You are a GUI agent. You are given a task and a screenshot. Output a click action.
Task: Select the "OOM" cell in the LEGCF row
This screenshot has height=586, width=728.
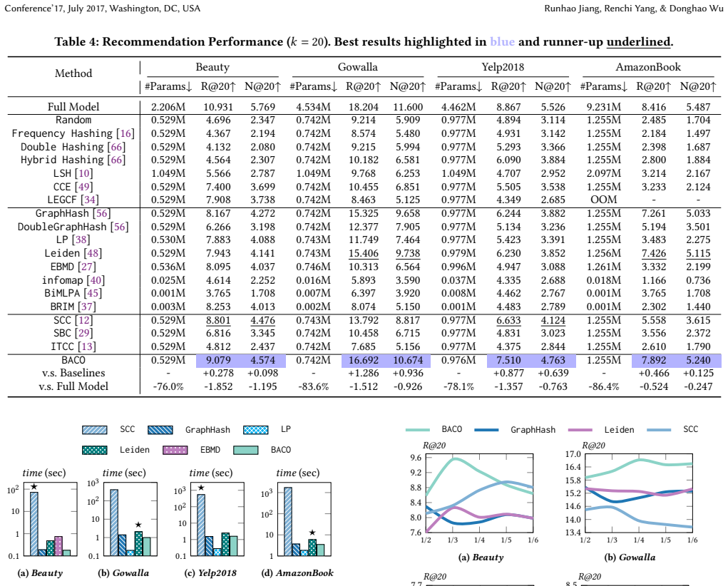tap(603, 200)
